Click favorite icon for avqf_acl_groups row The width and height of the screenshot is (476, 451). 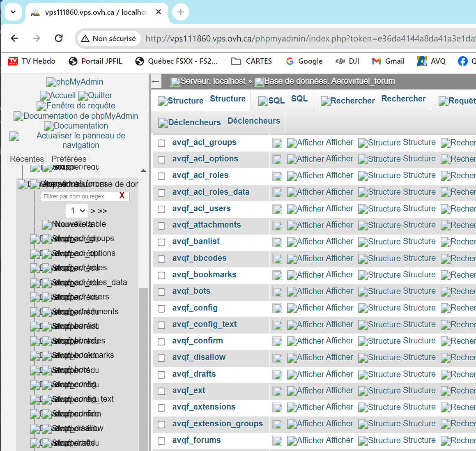tap(277, 143)
